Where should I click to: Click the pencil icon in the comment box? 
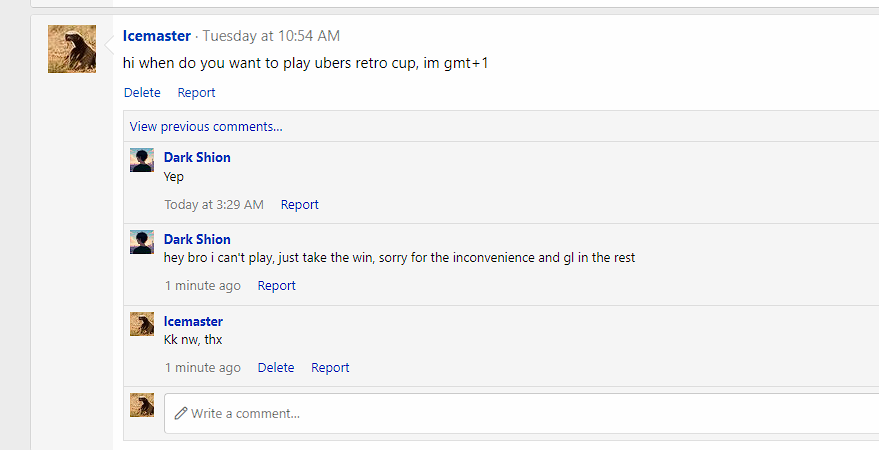pyautogui.click(x=181, y=414)
